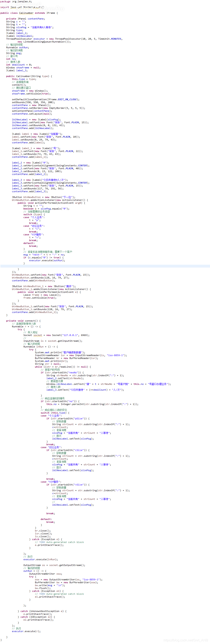The image size is (210, 644).
Task: Click the 't = "v";' assignment
Action: coord(35,238)
